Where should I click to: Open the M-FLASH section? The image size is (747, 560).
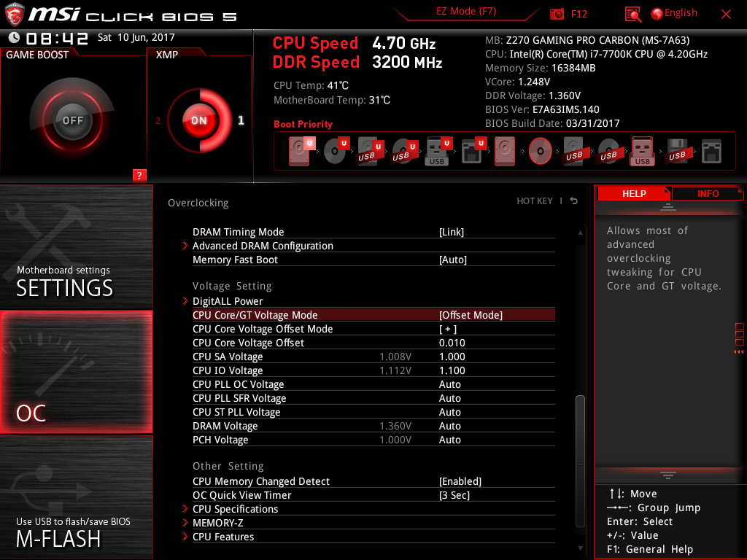click(76, 497)
